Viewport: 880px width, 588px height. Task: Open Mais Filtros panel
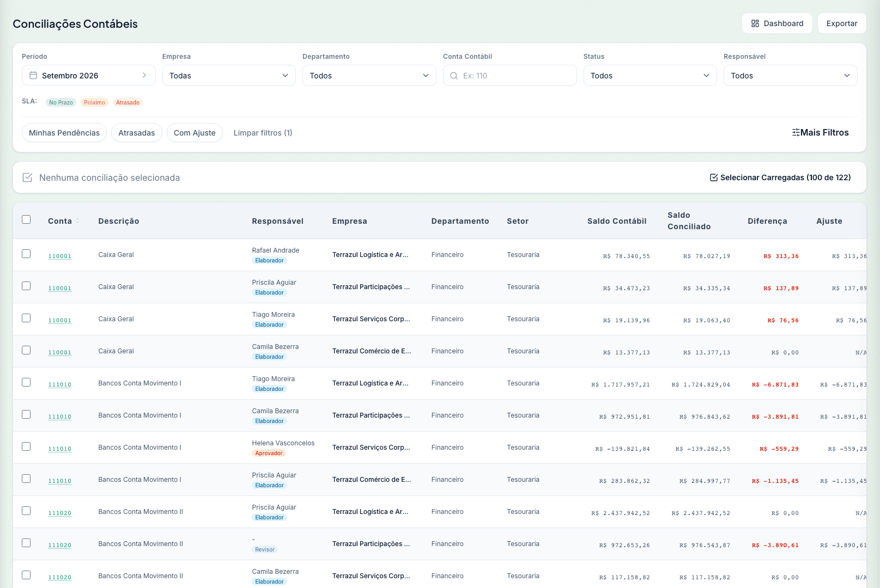coord(820,133)
